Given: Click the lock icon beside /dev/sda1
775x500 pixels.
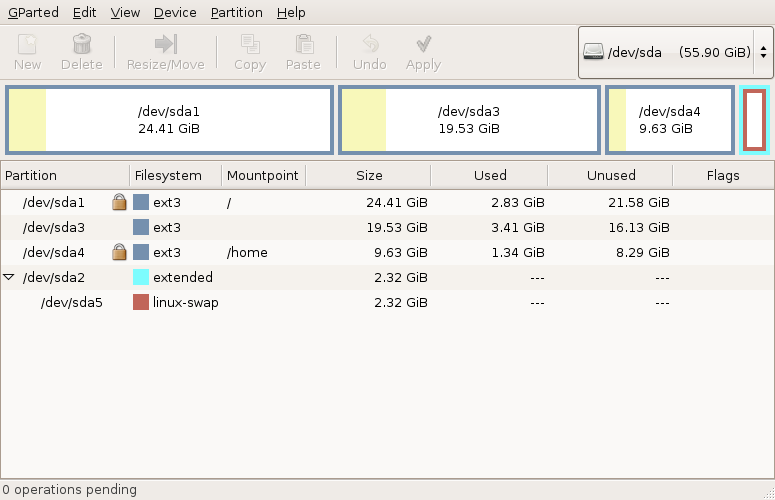Looking at the screenshot, I should (119, 202).
